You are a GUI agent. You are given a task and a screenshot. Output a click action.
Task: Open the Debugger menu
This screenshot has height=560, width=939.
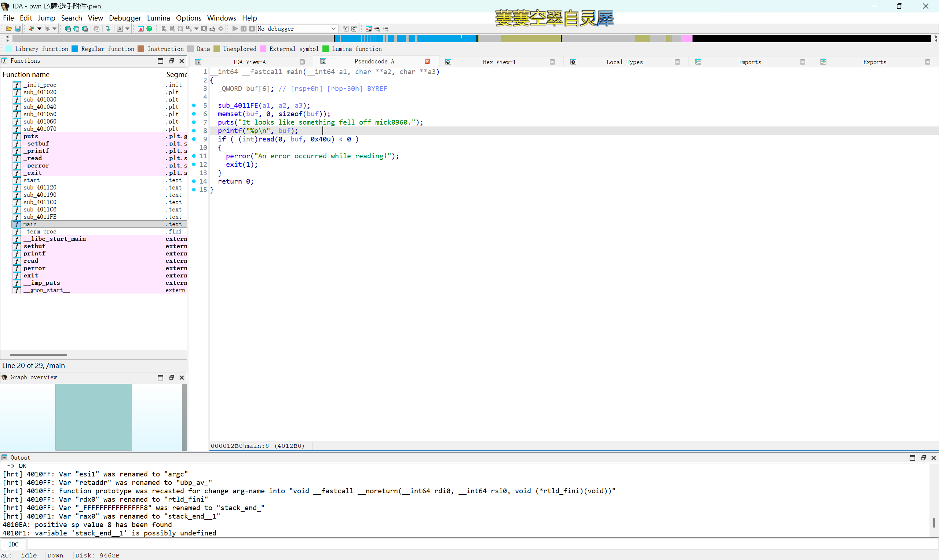[125, 18]
